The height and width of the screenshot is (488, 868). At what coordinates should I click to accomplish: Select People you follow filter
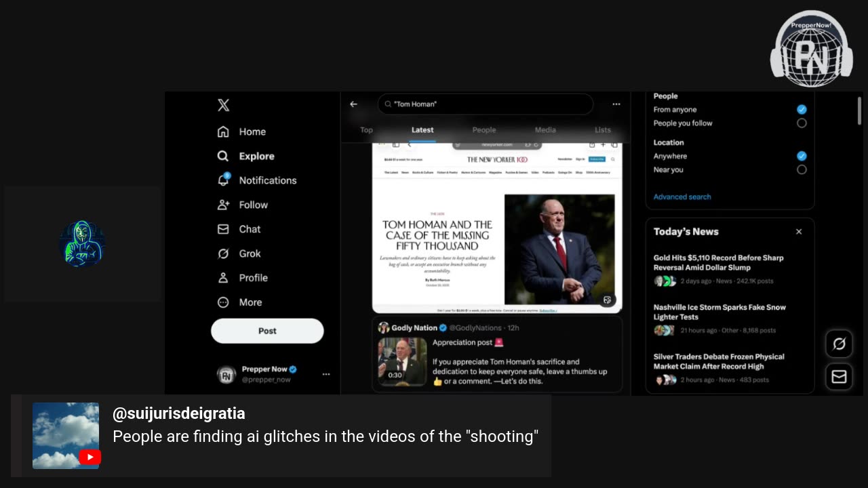pos(802,123)
